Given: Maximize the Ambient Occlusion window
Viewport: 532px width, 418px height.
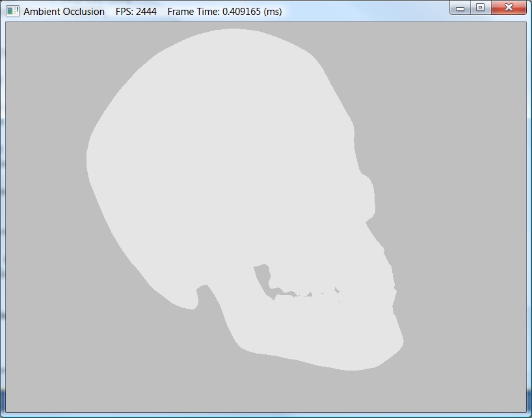Looking at the screenshot, I should click(480, 8).
